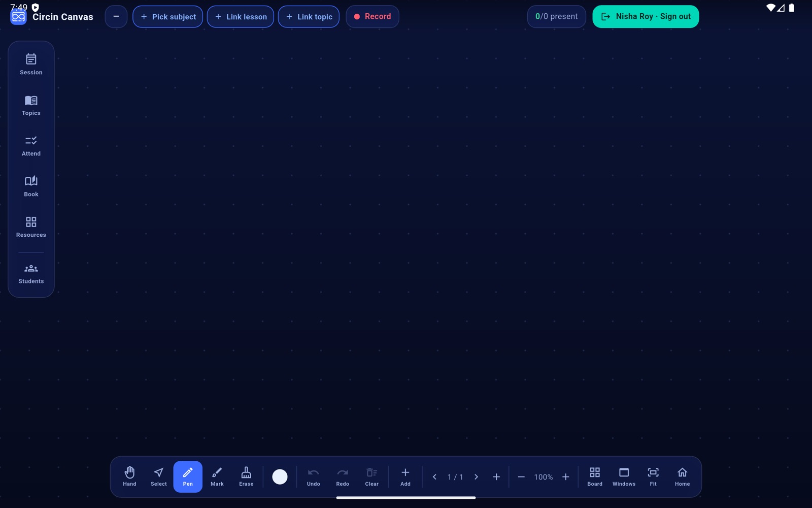This screenshot has width=812, height=508.
Task: Sign out as Nisha Roy
Action: 646,16
